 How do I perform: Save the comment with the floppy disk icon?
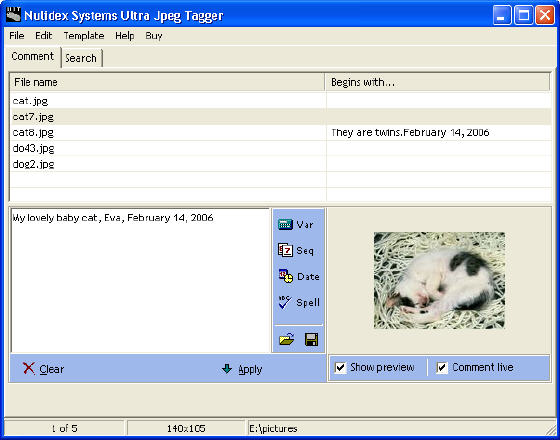[311, 339]
